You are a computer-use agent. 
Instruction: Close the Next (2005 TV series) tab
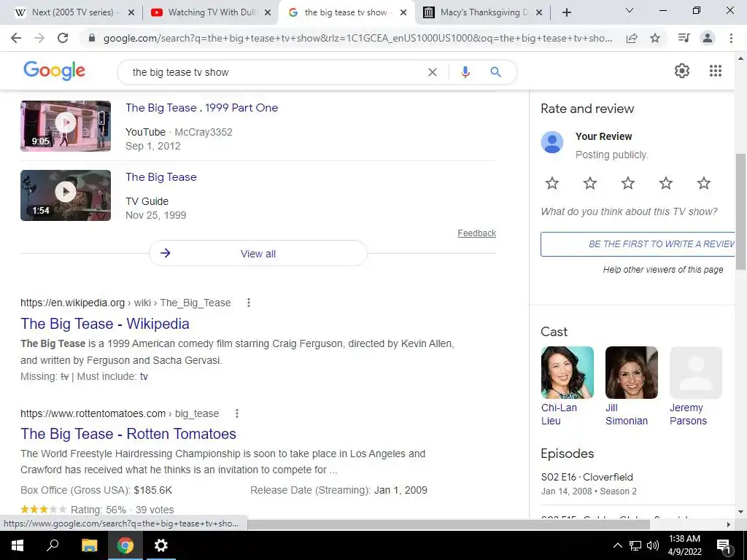click(131, 12)
